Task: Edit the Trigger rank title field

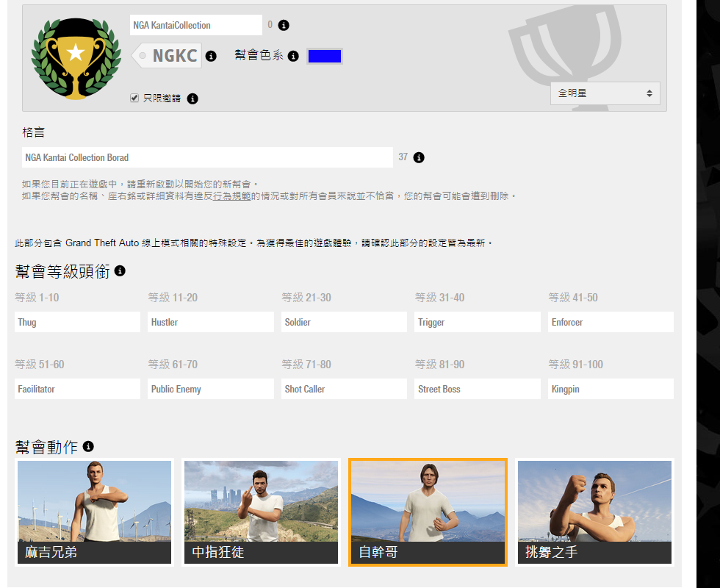Action: 478,322
